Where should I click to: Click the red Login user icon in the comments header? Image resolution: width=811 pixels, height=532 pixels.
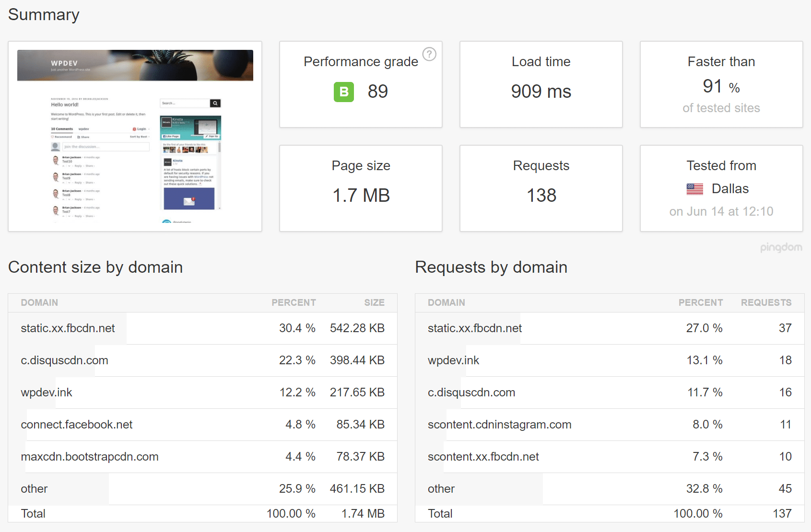click(134, 129)
